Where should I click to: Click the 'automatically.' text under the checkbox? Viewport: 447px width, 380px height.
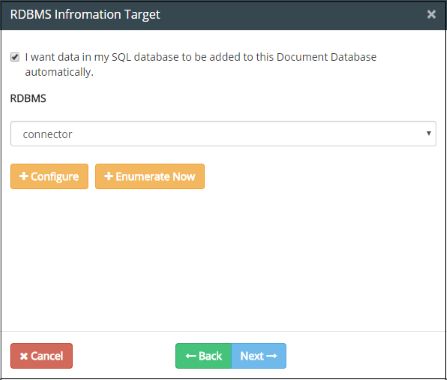[x=59, y=72]
